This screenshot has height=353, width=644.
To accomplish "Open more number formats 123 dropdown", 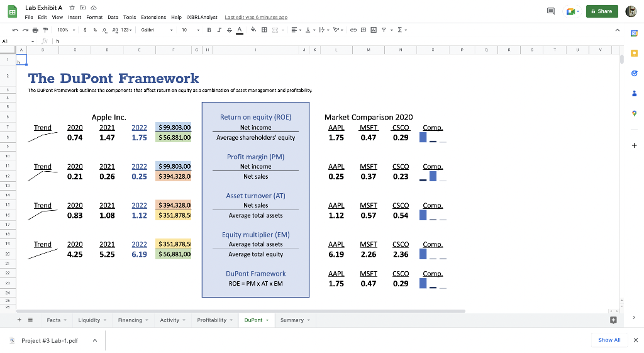I will [126, 30].
